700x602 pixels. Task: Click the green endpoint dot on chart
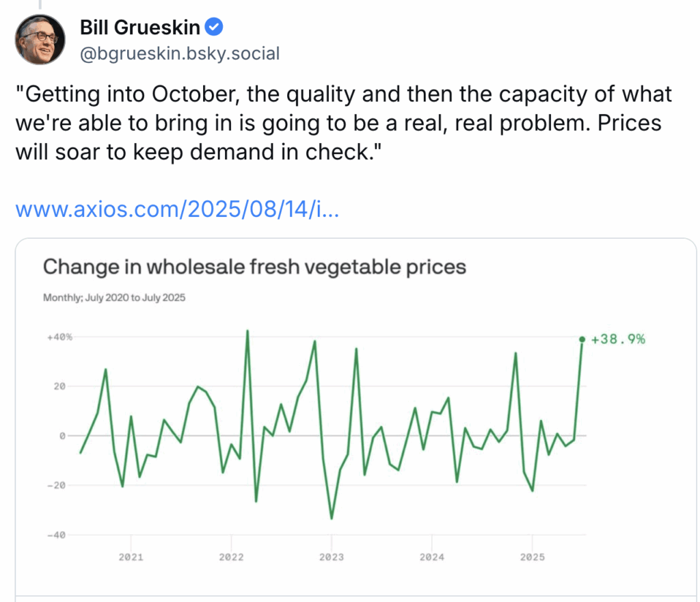pos(582,339)
